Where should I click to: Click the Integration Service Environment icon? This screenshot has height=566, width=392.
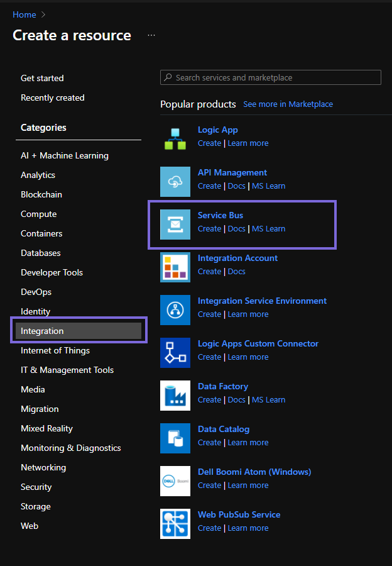pos(175,310)
